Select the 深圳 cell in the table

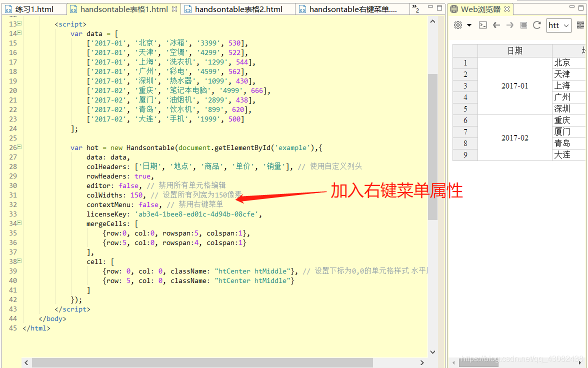click(569, 109)
